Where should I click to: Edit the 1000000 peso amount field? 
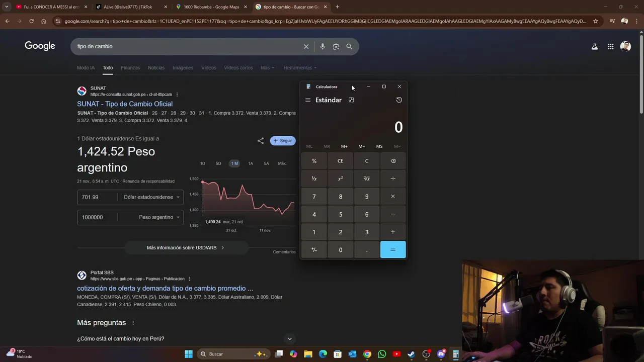pyautogui.click(x=98, y=217)
